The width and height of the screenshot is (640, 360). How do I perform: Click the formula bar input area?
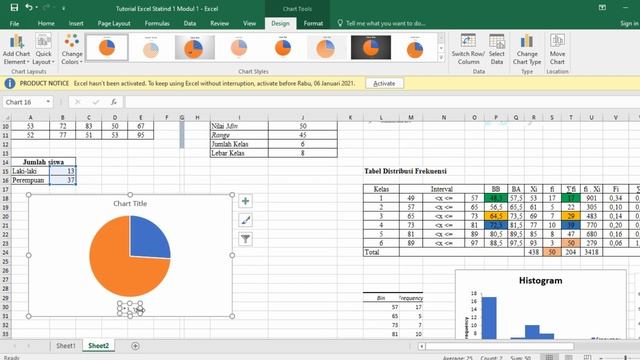click(x=382, y=102)
